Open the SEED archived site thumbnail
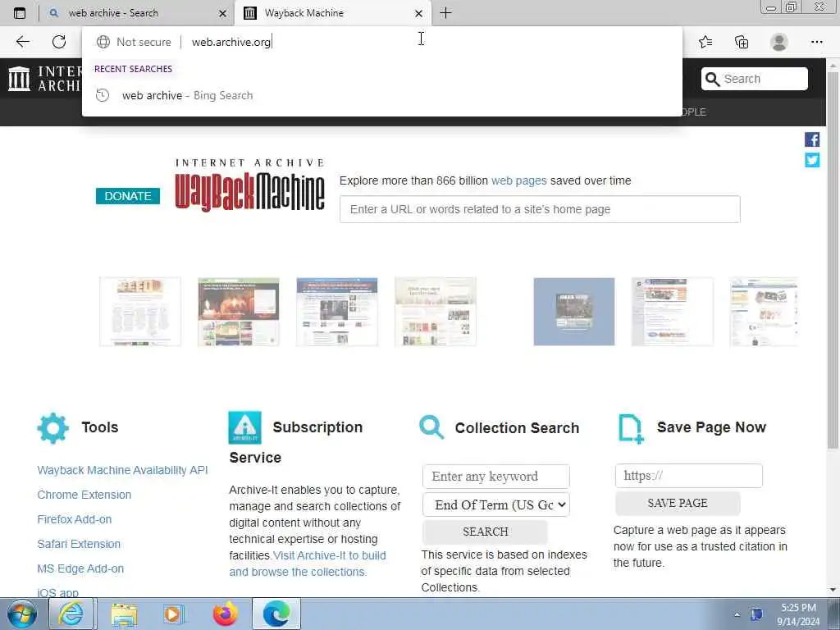The height and width of the screenshot is (630, 840). pos(140,312)
